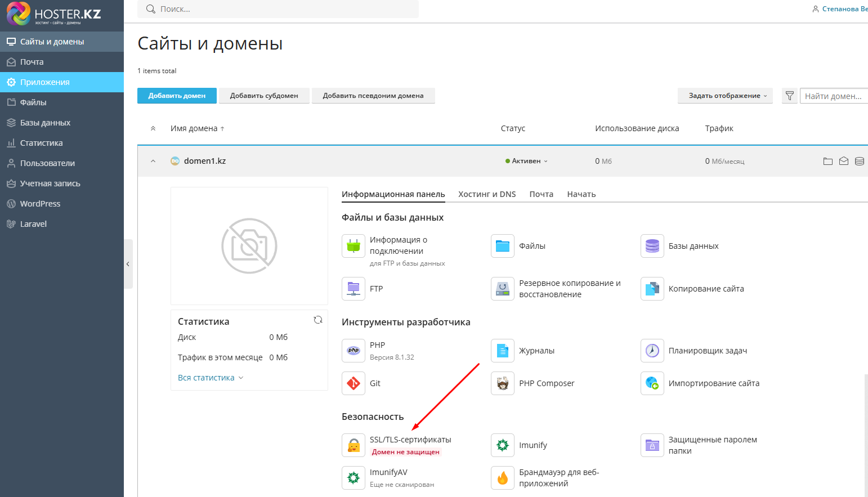
Task: Open the web application firewall icon
Action: [502, 478]
